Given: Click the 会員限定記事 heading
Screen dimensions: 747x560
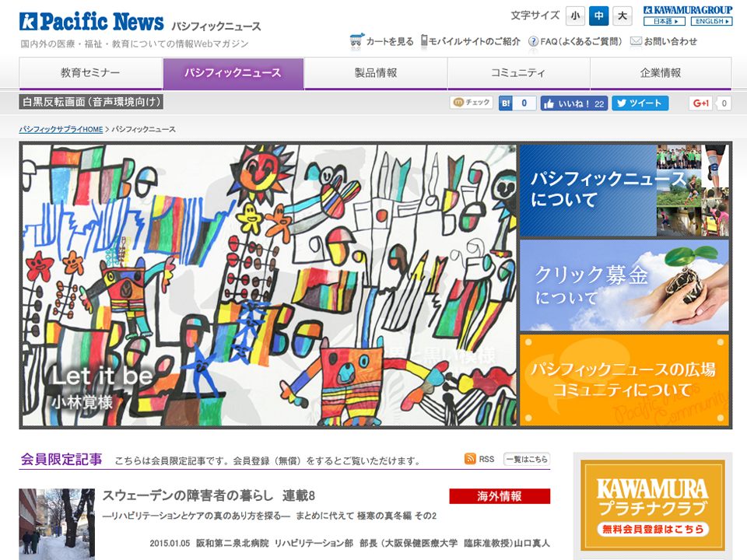Looking at the screenshot, I should point(61,460).
